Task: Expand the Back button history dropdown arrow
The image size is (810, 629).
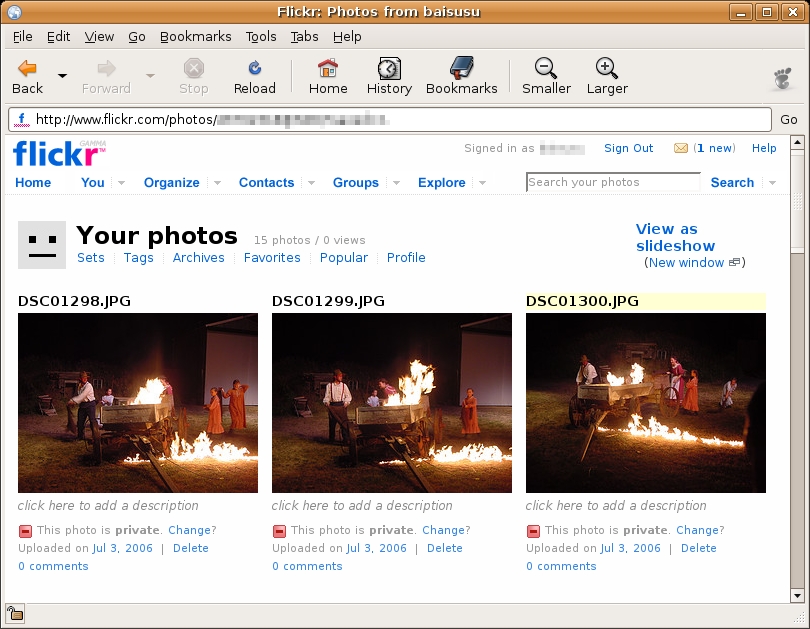Action: (x=62, y=76)
